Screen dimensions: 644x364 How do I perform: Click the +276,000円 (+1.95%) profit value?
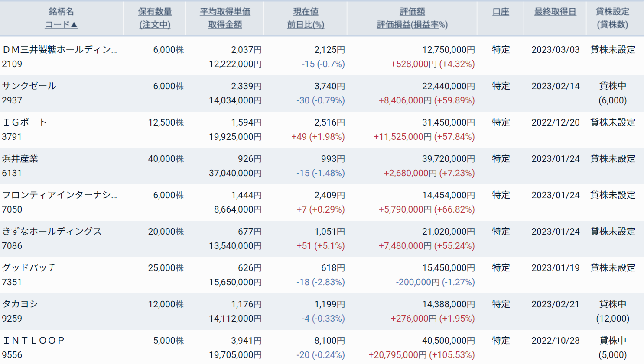433,319
